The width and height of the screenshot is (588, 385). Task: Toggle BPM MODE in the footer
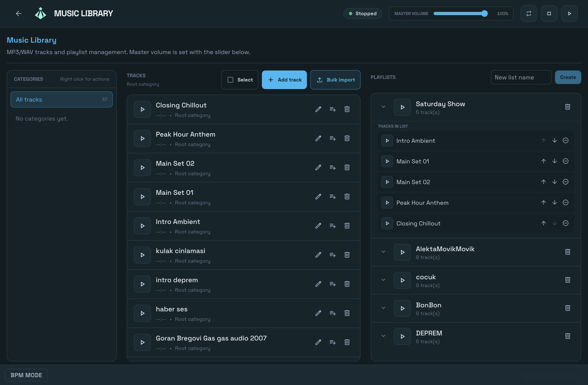point(26,375)
